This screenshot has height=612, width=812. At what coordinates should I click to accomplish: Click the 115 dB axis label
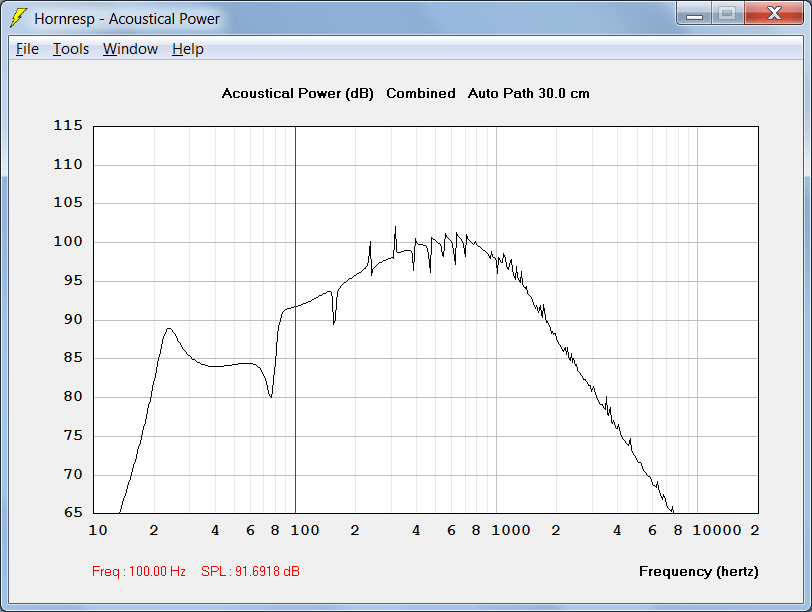click(68, 125)
